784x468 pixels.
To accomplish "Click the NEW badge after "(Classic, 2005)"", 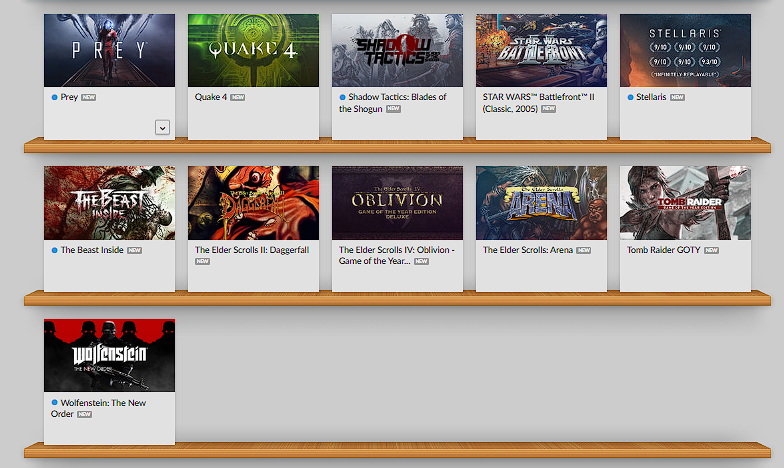I will (x=548, y=109).
